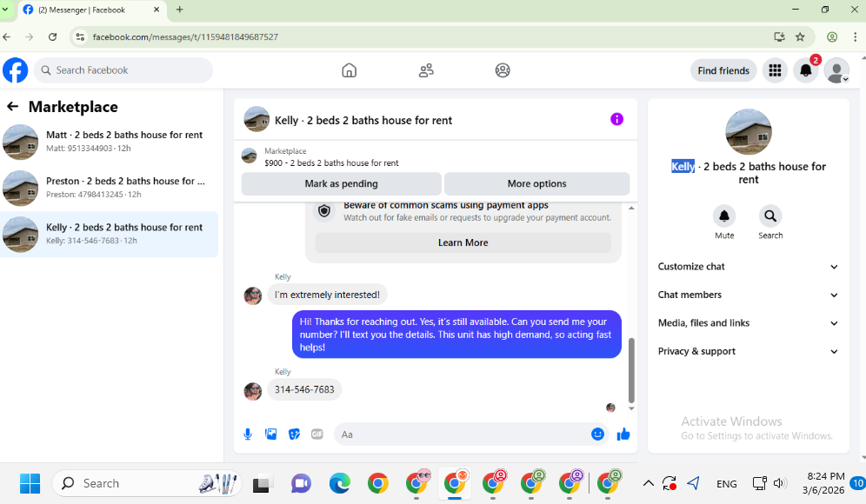Image resolution: width=866 pixels, height=504 pixels.
Task: Click the 314-546-7683 message bubble
Action: 304,389
